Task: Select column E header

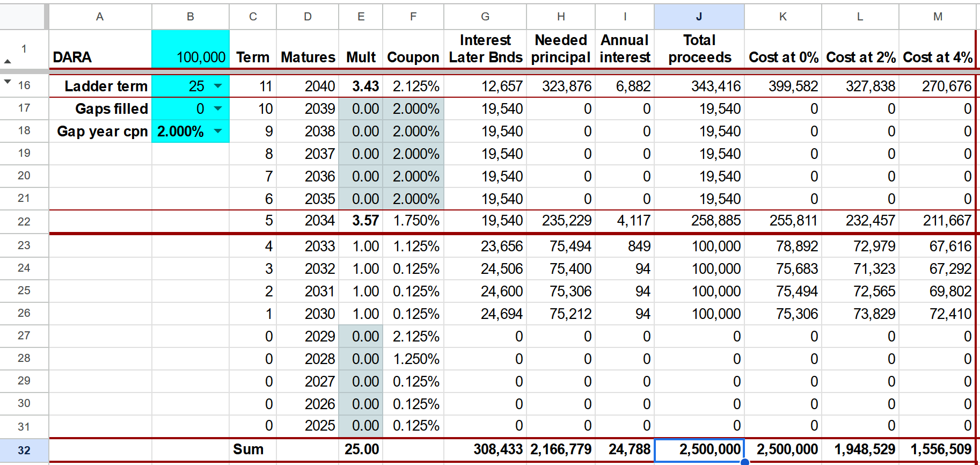Action: (361, 17)
